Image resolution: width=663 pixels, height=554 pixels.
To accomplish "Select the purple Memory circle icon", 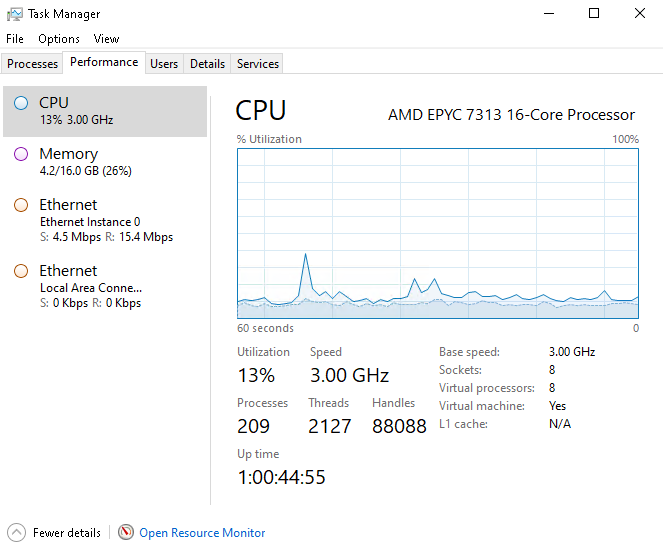I will click(x=21, y=154).
